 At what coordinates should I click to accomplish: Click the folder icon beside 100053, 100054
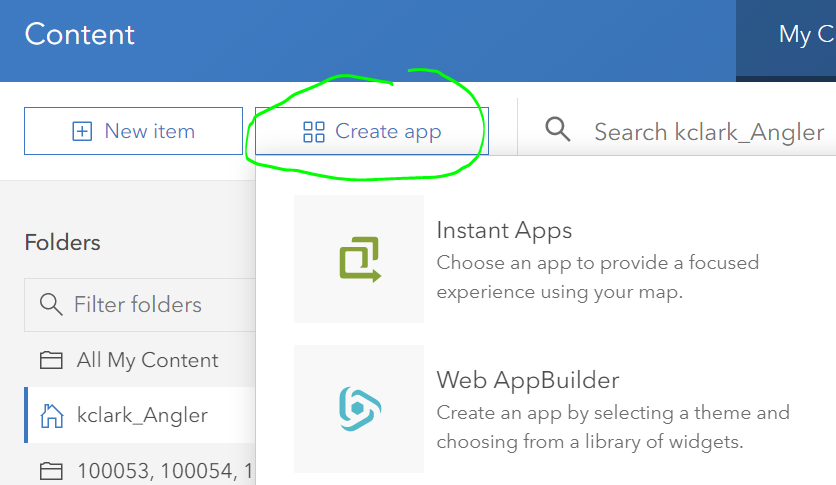pyautogui.click(x=50, y=470)
